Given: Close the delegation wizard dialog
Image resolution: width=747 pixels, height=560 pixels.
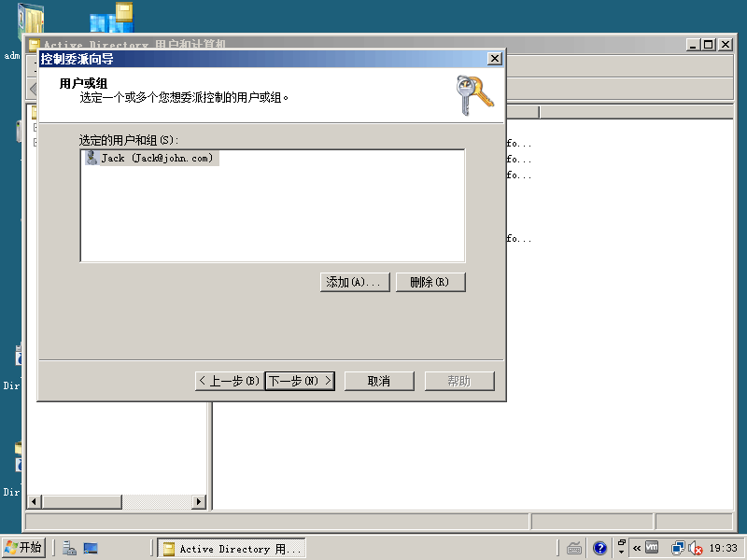Looking at the screenshot, I should 494,59.
